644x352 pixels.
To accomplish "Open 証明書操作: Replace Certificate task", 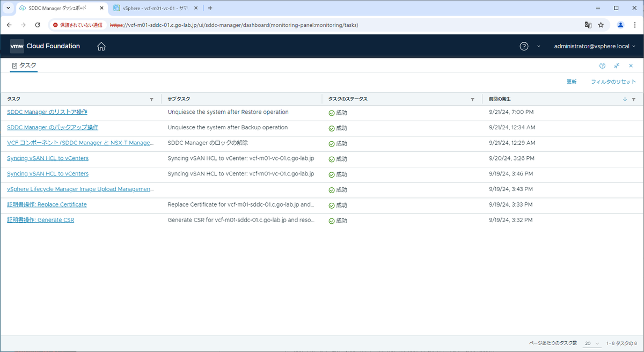I will coord(47,204).
